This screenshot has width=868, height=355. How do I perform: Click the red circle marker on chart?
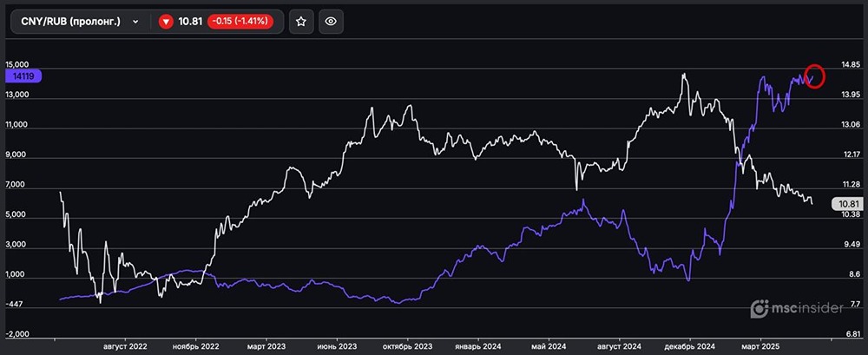pos(814,76)
